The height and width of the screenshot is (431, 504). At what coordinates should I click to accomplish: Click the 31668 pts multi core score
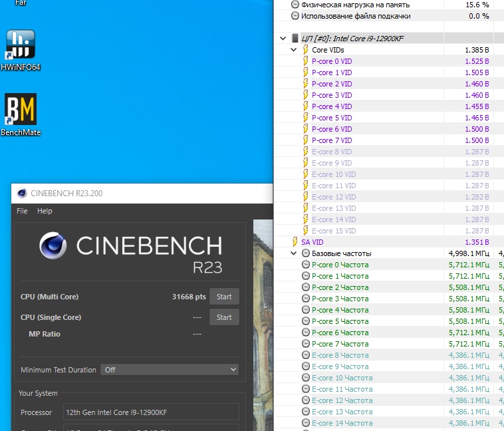[189, 297]
